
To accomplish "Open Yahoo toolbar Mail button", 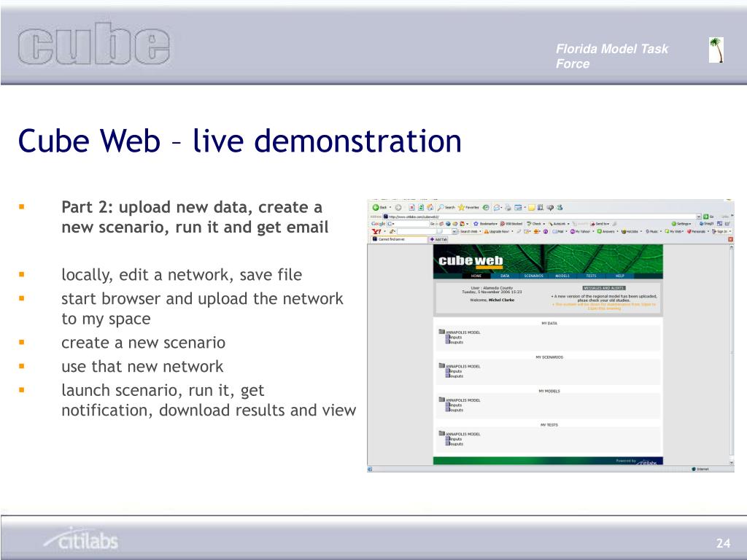I will (x=557, y=231).
